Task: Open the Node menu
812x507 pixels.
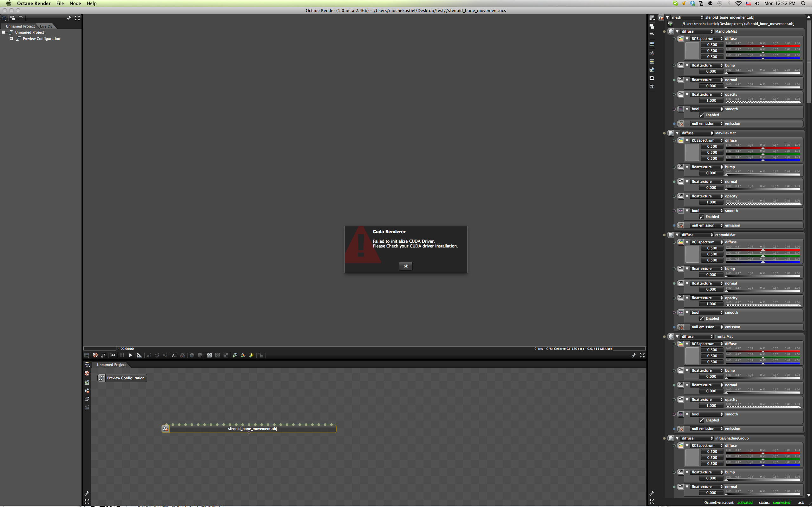Action: point(75,3)
